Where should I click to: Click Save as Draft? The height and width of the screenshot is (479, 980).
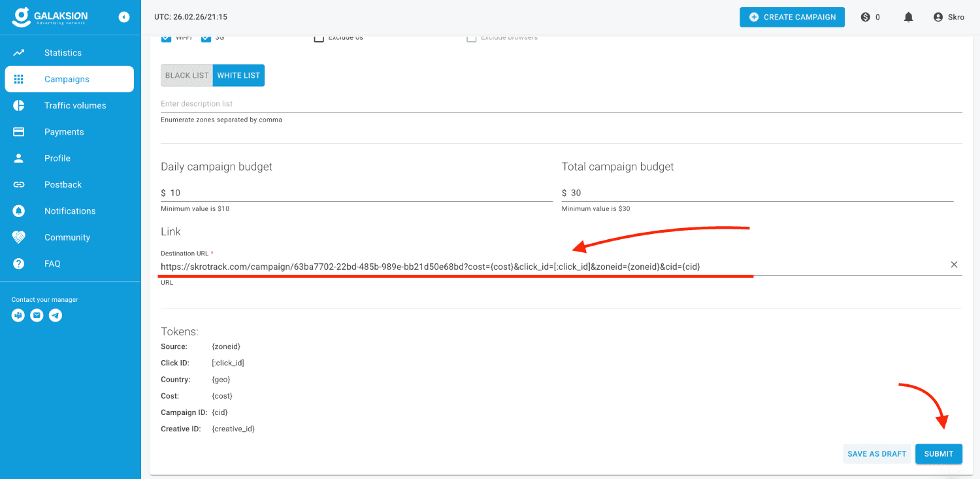[877, 454]
